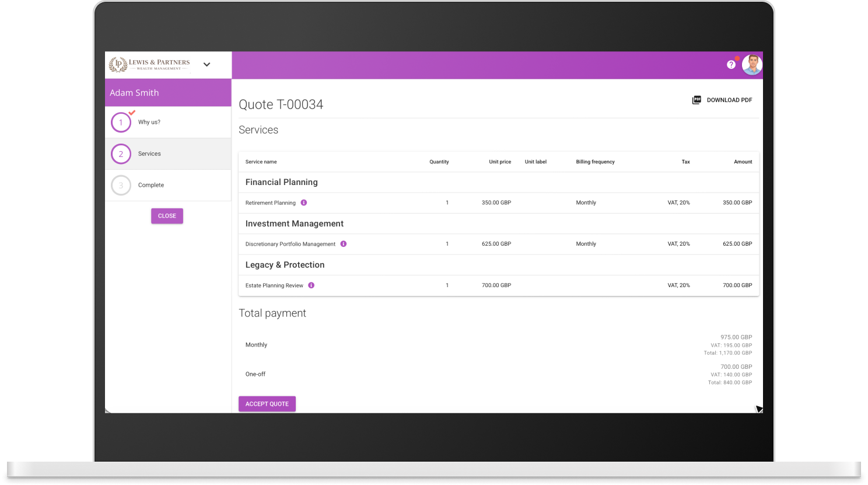This screenshot has width=868, height=485.
Task: Open the user profile avatar
Action: pos(752,64)
